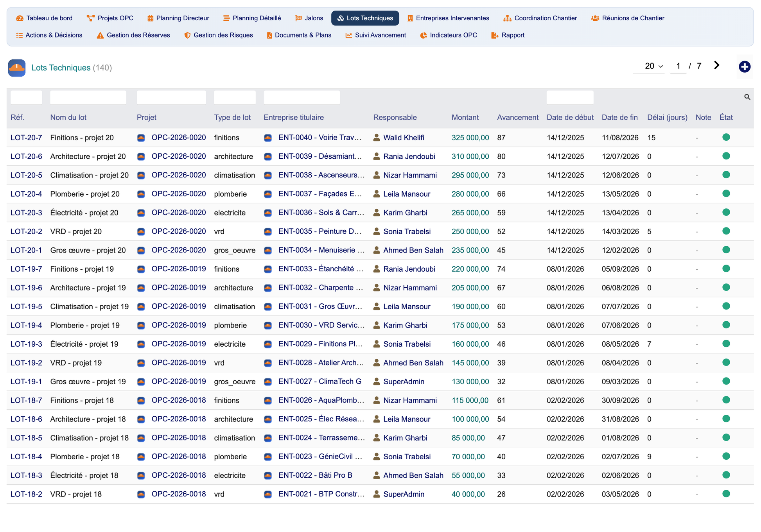Sort by Délai (jours) column header
The image size is (761, 532).
coord(667,117)
